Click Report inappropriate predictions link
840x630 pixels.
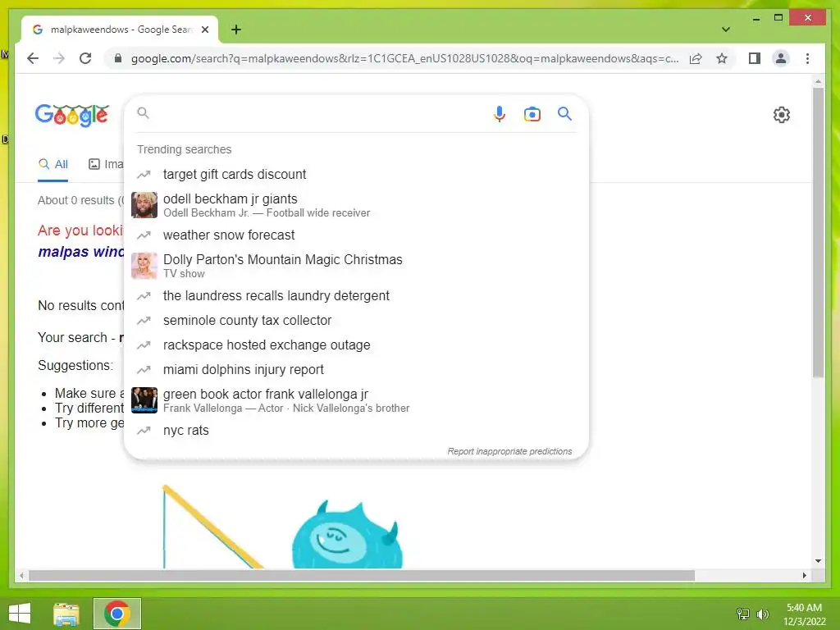[x=509, y=452]
